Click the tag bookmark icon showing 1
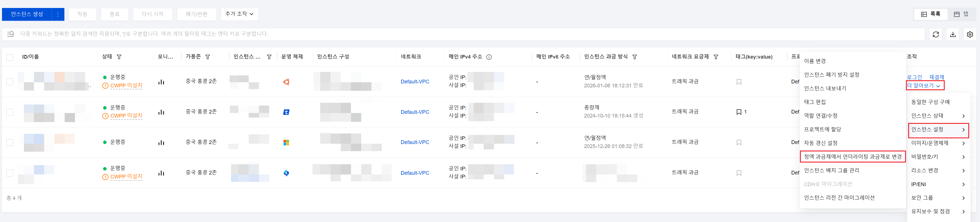 click(739, 112)
